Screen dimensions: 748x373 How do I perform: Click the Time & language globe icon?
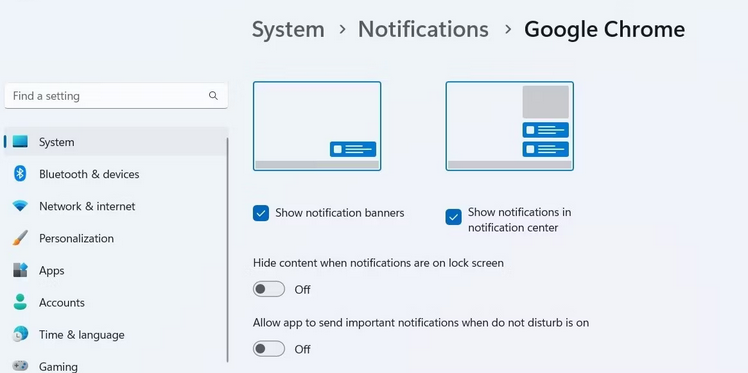click(x=20, y=334)
